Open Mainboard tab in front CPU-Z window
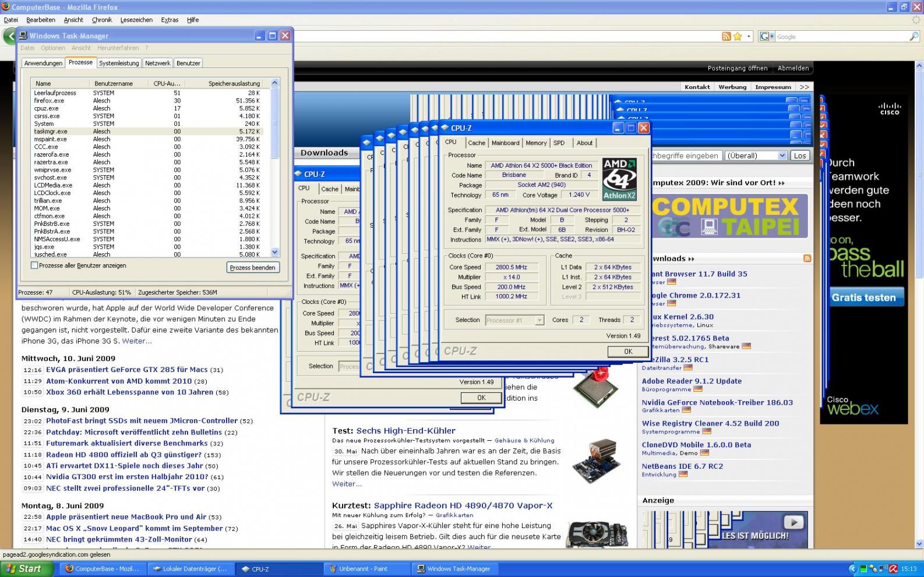 (505, 143)
